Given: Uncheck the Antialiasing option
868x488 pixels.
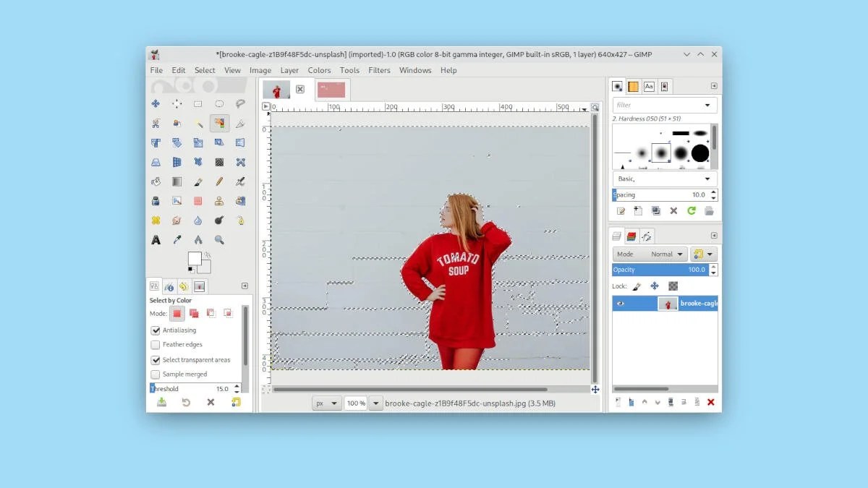Looking at the screenshot, I should (156, 330).
